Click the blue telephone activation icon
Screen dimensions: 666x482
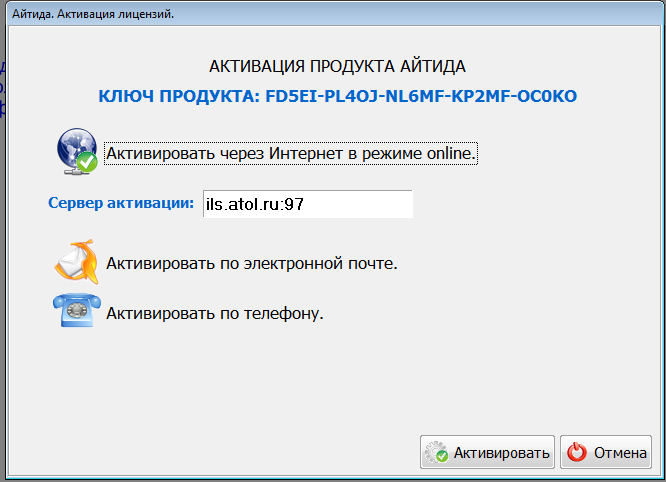pos(77,310)
